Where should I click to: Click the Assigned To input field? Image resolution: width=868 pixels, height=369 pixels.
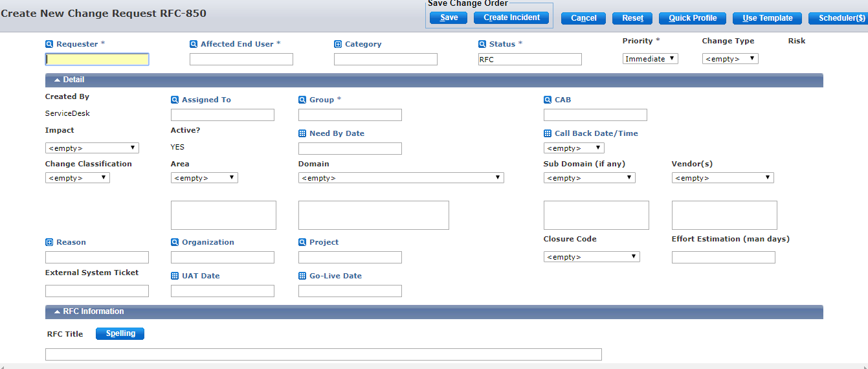click(x=223, y=115)
